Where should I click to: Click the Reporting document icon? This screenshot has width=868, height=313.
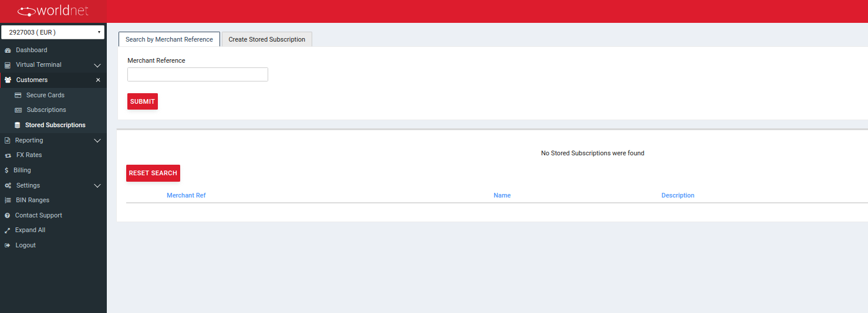tap(7, 141)
